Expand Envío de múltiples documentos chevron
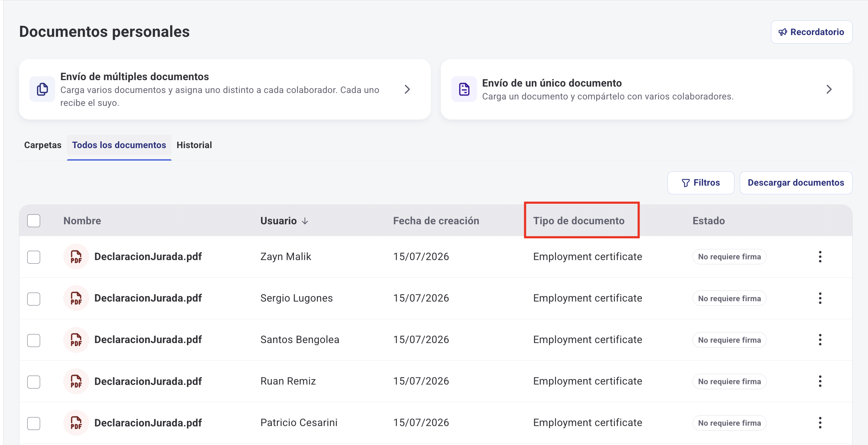This screenshot has width=868, height=445. [x=407, y=89]
